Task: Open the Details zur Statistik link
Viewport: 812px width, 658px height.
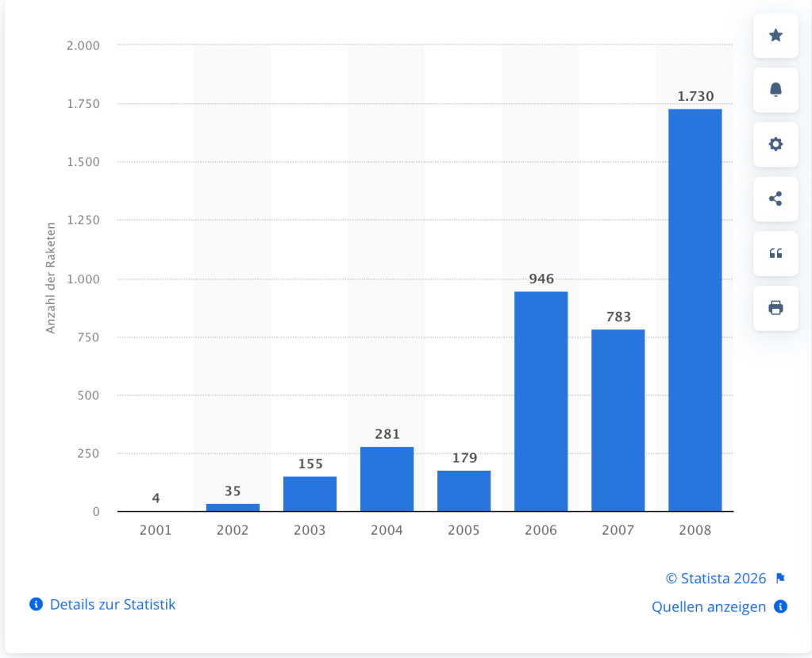Action: 113,605
